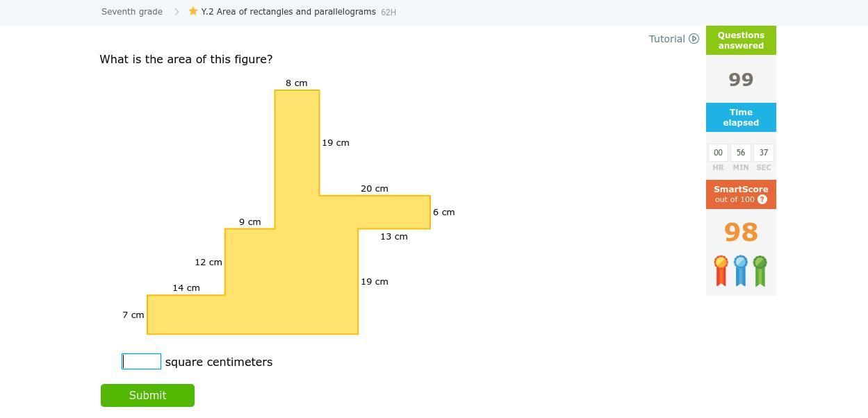Click the gold star skill icon

[x=193, y=11]
